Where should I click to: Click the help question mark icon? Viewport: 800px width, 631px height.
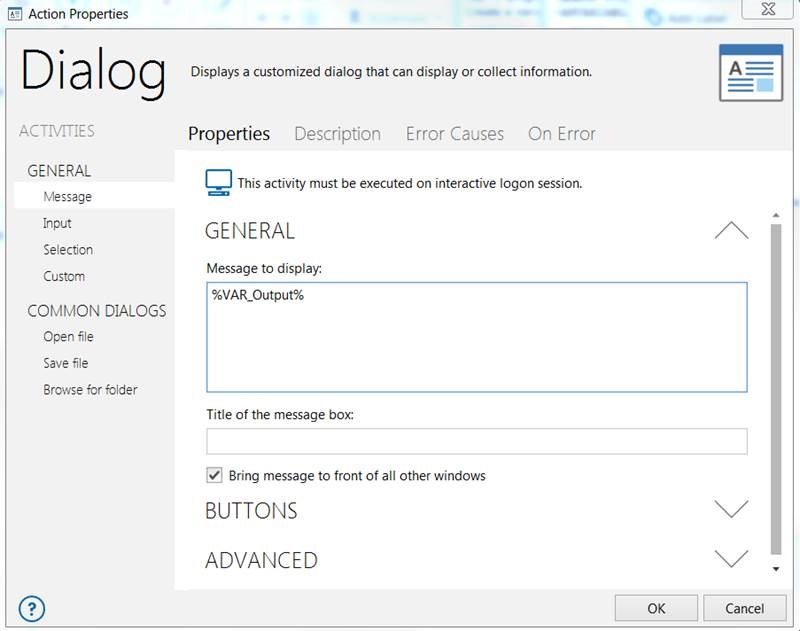click(32, 609)
